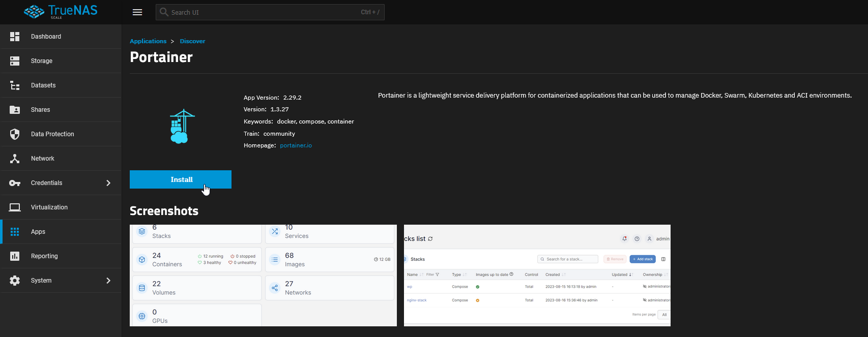Open Storage from the sidebar
The image size is (868, 337).
[61, 61]
